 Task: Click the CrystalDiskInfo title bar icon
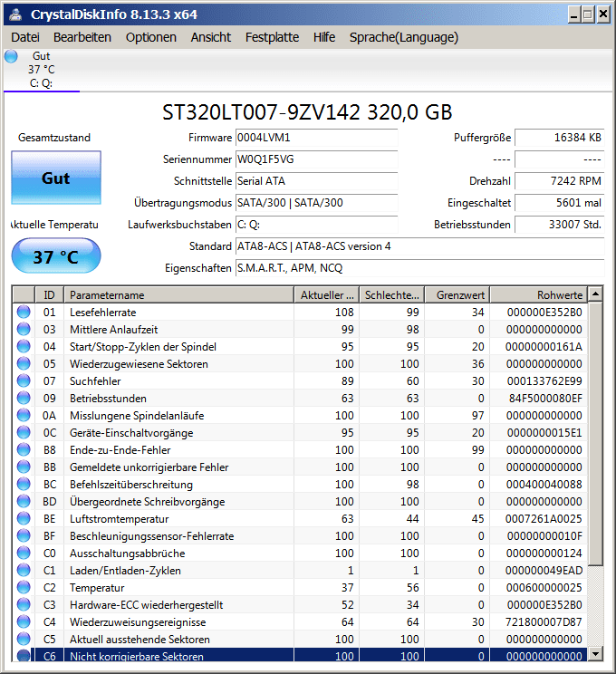coord(16,14)
